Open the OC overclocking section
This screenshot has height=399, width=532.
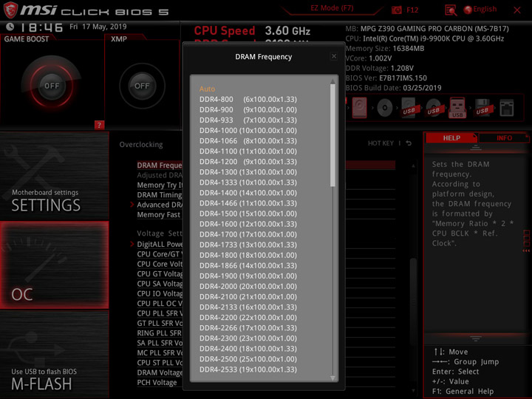point(54,265)
